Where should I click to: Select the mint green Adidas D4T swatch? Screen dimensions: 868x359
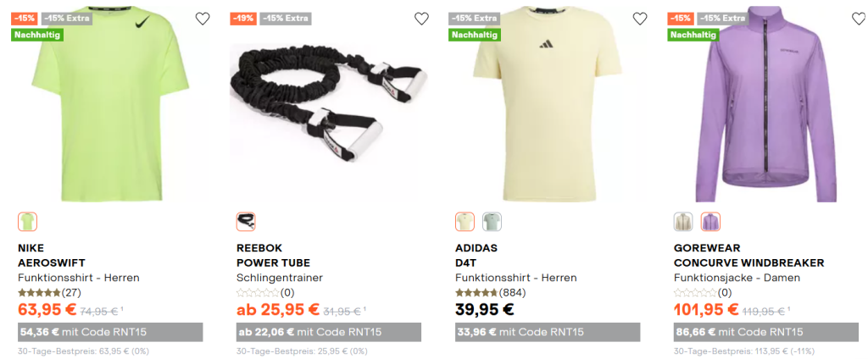click(x=492, y=222)
